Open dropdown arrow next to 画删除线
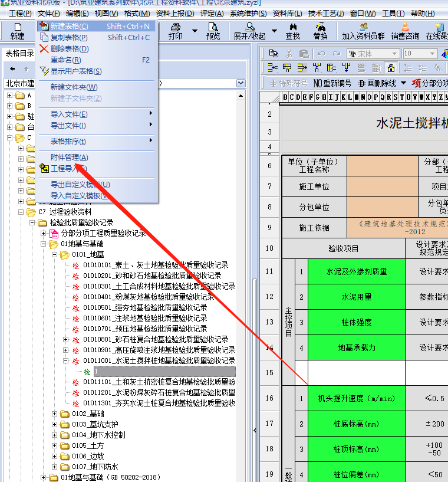This screenshot has width=448, height=482. tap(403, 83)
